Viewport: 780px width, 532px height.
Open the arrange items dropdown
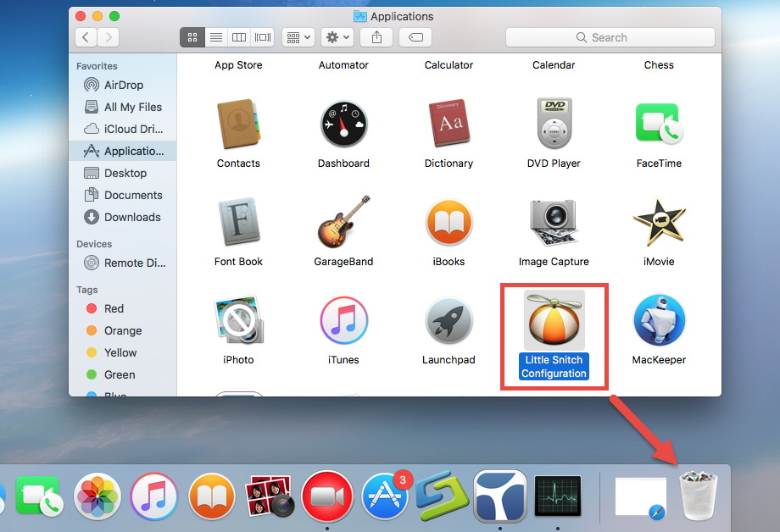click(x=298, y=37)
